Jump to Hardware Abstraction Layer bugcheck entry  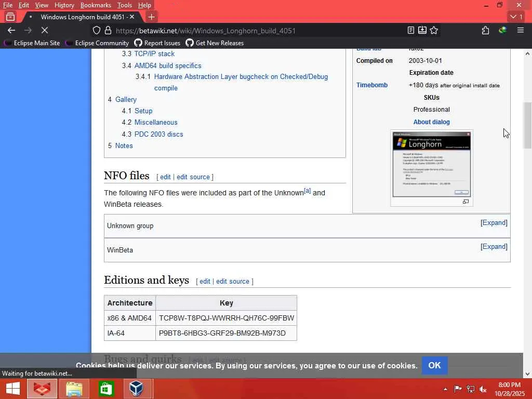[x=241, y=82]
